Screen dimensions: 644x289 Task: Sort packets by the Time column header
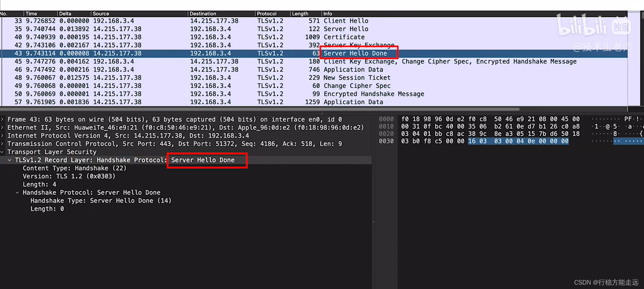[40, 14]
